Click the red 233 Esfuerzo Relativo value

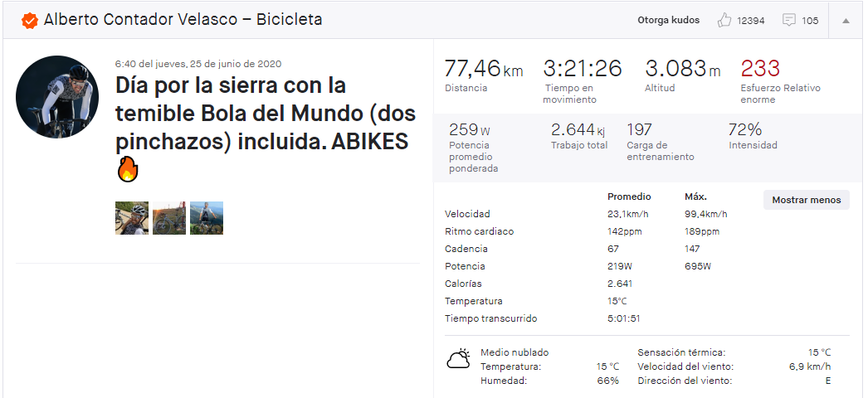(760, 69)
